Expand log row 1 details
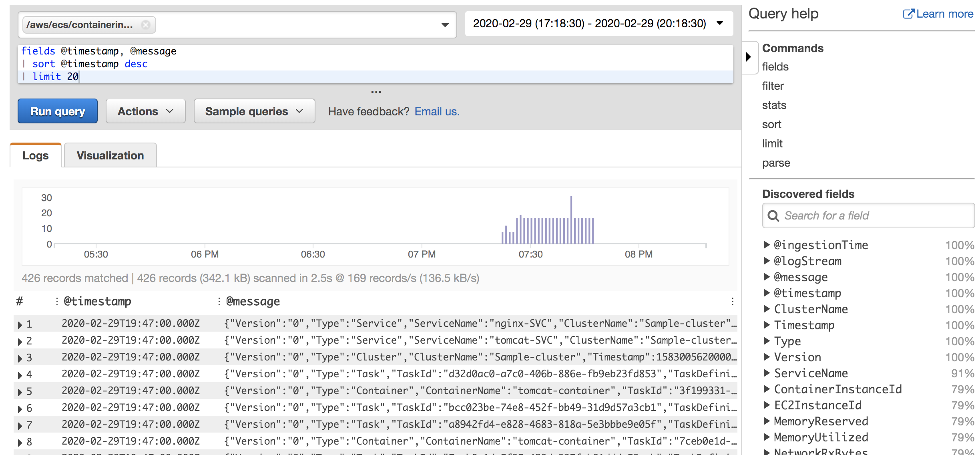Viewport: 980px width, 455px height. [20, 324]
